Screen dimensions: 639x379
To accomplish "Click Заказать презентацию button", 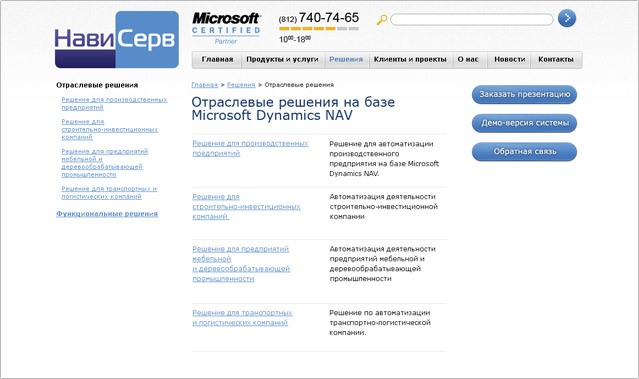I will click(524, 94).
